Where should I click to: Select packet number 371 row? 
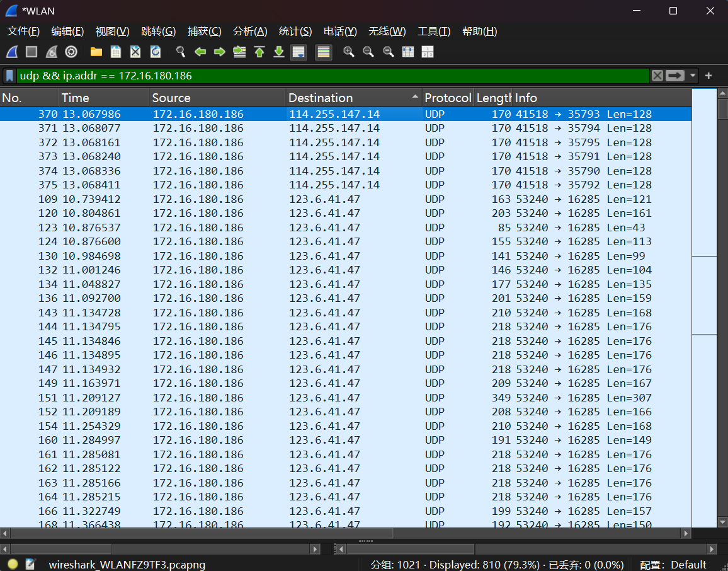click(x=346, y=128)
